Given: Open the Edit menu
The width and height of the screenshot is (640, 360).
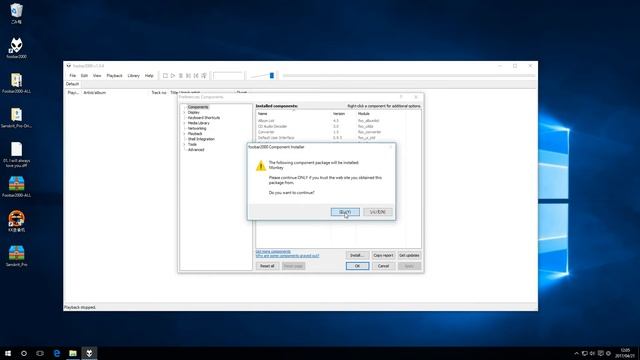Looking at the screenshot, I should [84, 76].
